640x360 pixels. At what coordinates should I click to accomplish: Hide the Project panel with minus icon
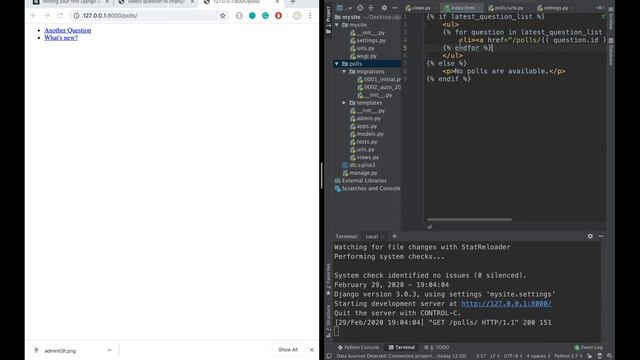coord(395,8)
